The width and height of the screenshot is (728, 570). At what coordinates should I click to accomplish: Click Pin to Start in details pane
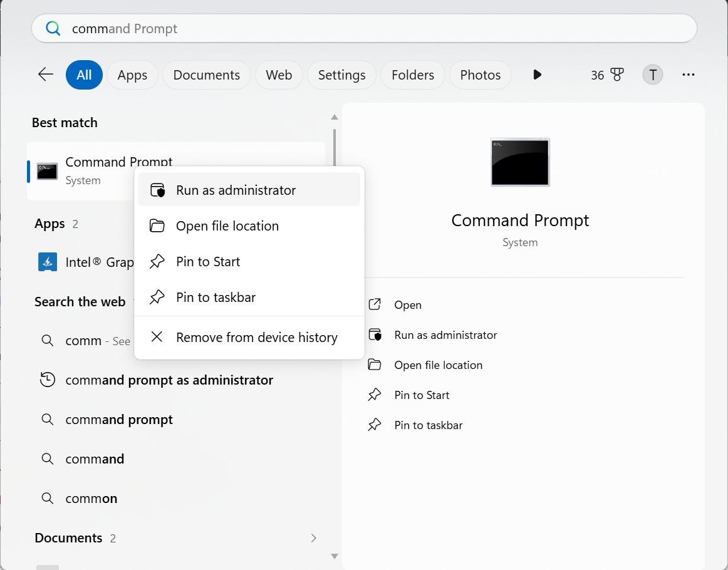pyautogui.click(x=422, y=395)
